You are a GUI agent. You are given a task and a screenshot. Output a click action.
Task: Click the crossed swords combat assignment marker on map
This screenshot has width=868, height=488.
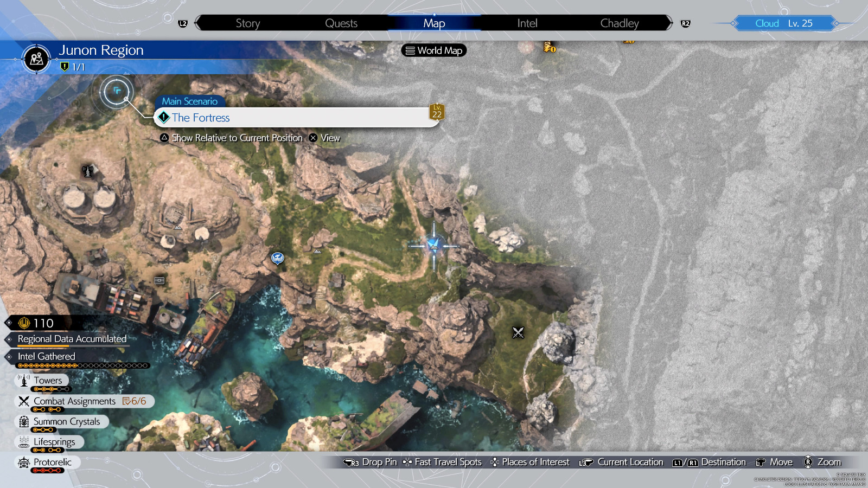tap(518, 332)
